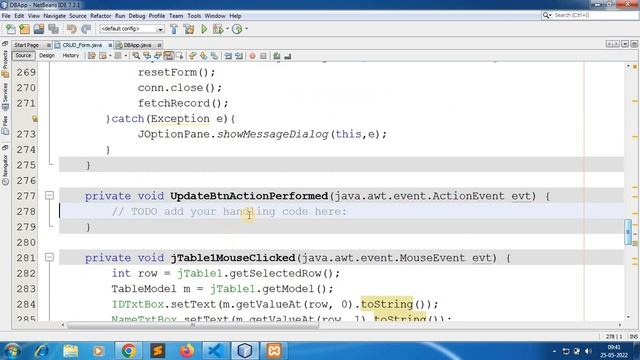Image resolution: width=640 pixels, height=360 pixels.
Task: Go to the next occurrence in the editor toolbar
Action: (158, 56)
